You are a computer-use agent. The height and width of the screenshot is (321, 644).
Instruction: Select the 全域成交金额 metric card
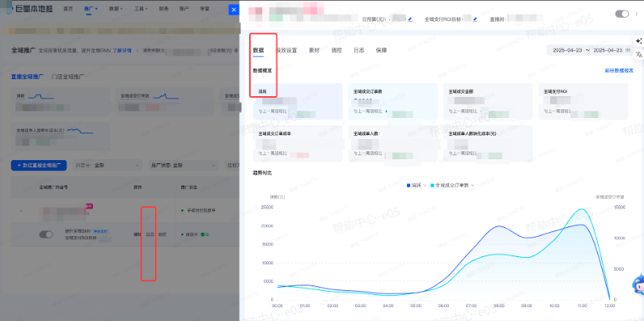pyautogui.click(x=488, y=101)
